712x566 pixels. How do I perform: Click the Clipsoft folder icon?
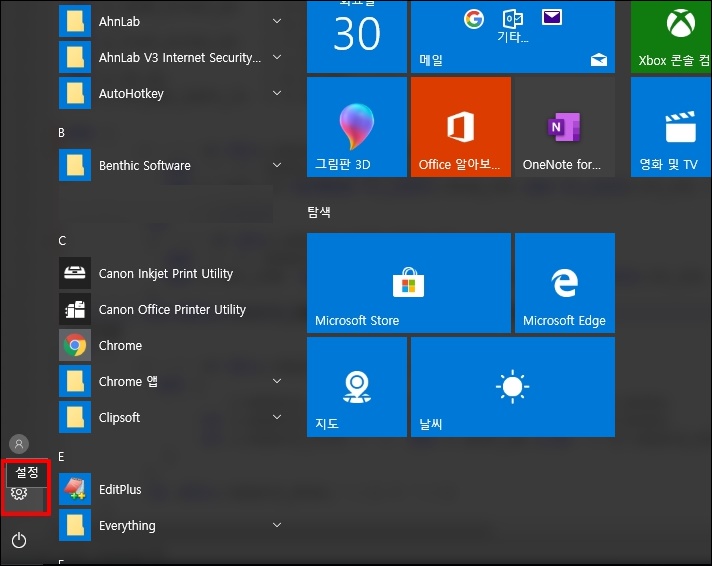75,417
